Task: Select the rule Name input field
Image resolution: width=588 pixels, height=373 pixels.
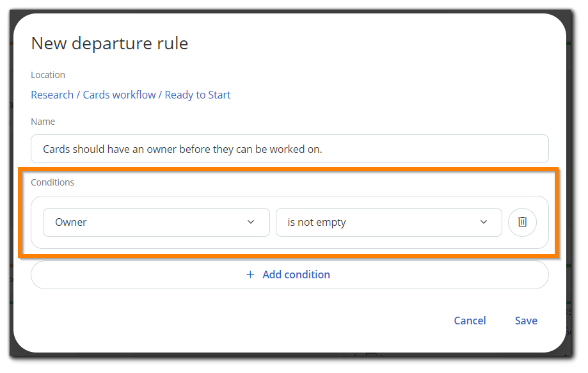Action: (x=289, y=148)
